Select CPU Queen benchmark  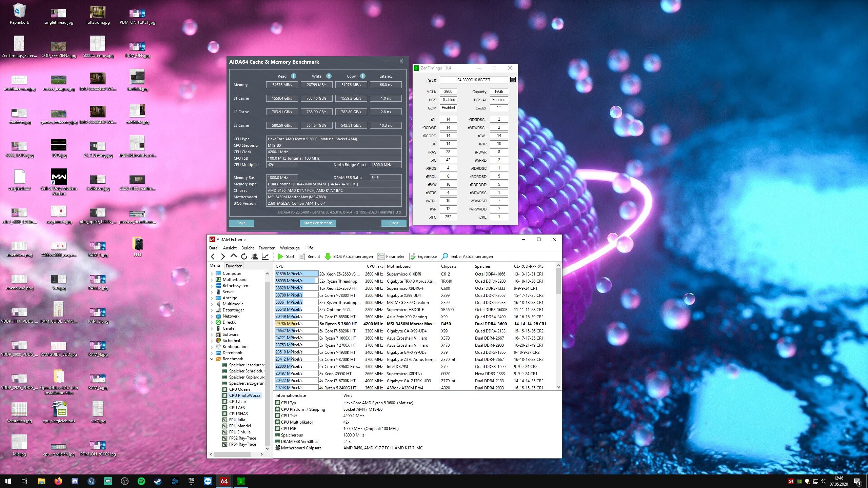[x=239, y=389]
